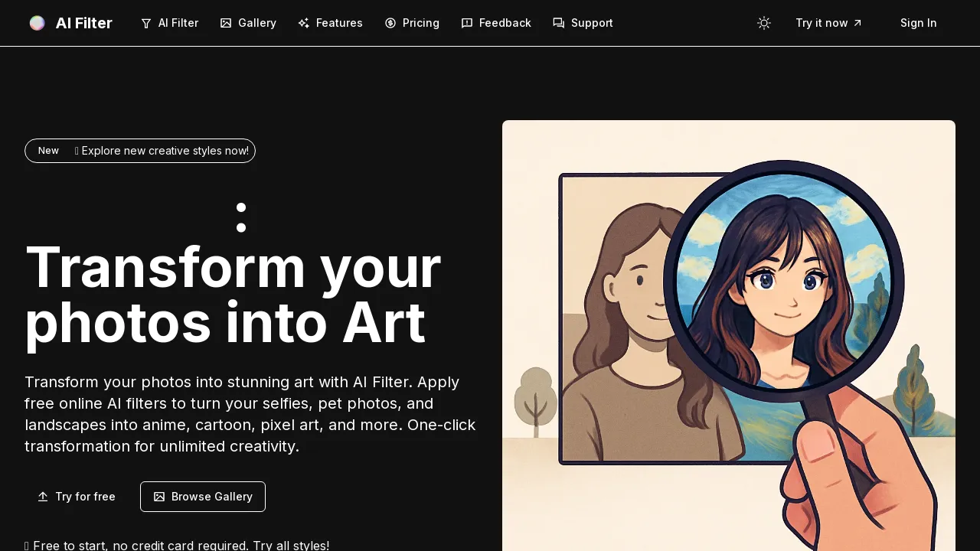
Task: Click the AI Filter logo orb
Action: tap(37, 23)
